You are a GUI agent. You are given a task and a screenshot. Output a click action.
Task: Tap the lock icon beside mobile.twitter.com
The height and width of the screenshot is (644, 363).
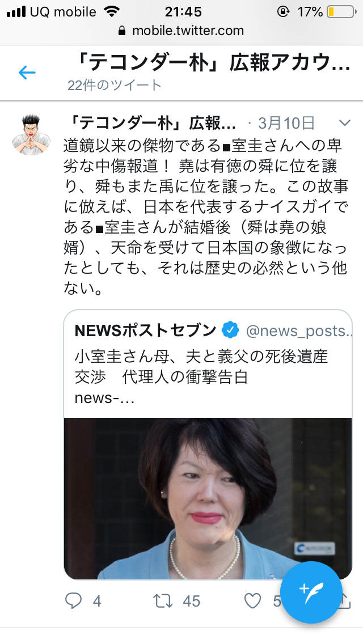(122, 31)
